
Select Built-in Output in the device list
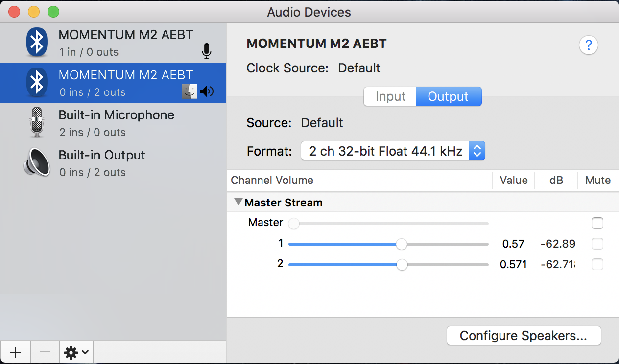coord(113,163)
